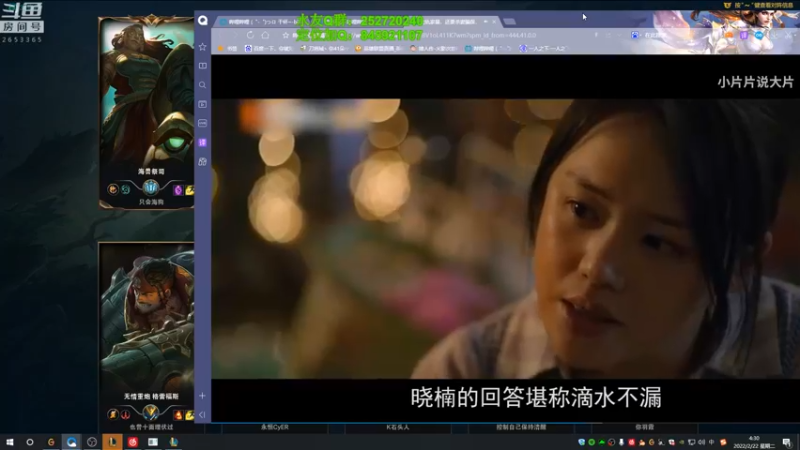Open the Windows notification center icon
The height and width of the screenshot is (450, 800).
click(787, 442)
